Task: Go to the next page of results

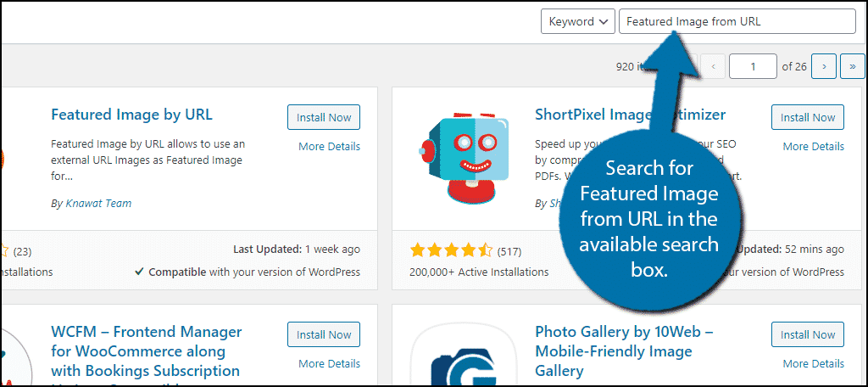Action: 824,66
